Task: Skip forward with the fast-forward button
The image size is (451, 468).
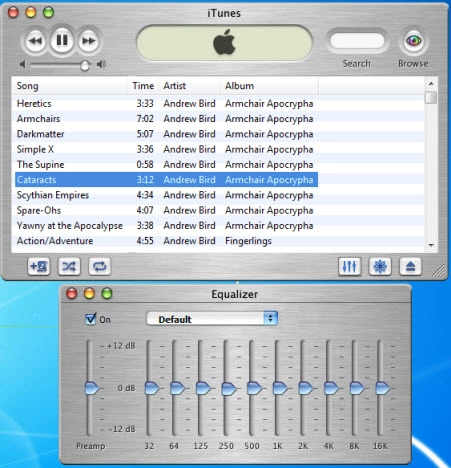Action: [x=88, y=41]
